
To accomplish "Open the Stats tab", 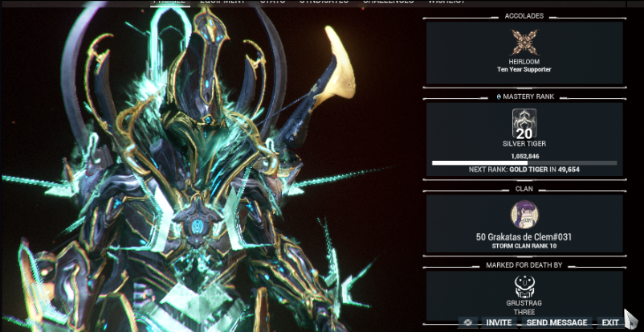I will tap(275, 2).
